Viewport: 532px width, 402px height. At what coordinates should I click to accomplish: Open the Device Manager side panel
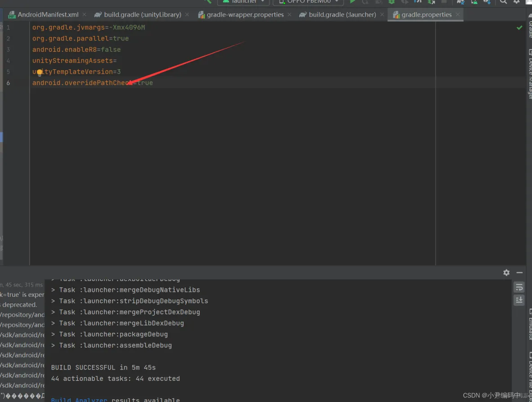tap(530, 74)
